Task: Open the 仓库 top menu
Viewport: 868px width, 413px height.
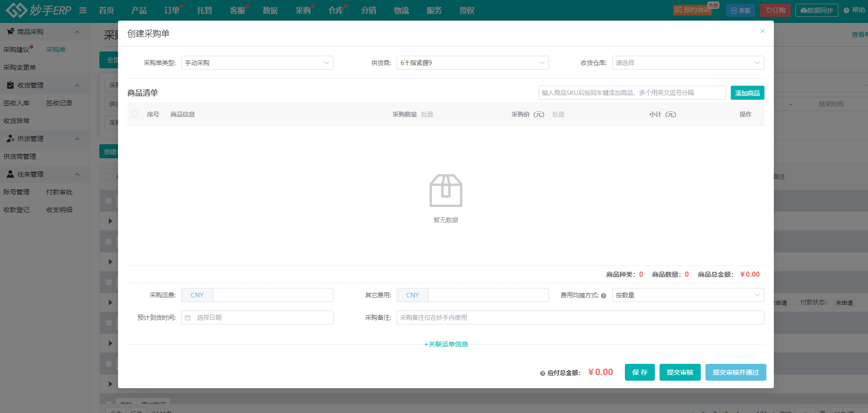Action: [x=336, y=10]
